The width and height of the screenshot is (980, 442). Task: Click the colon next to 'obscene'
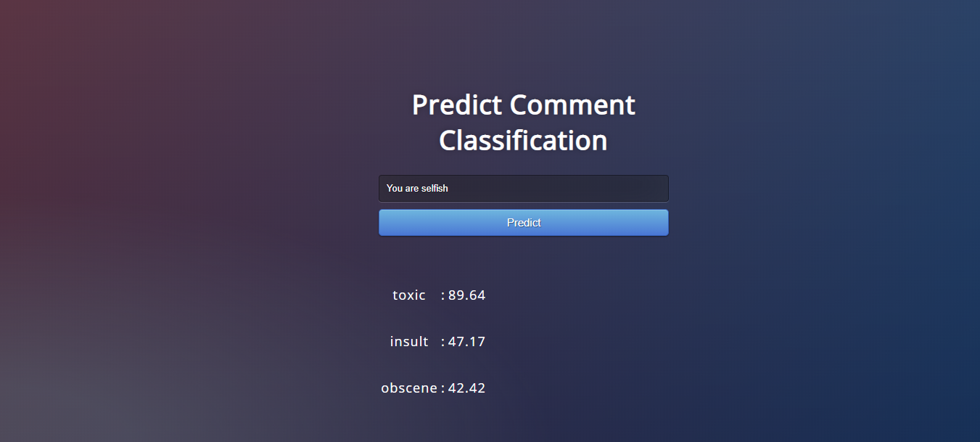[441, 388]
